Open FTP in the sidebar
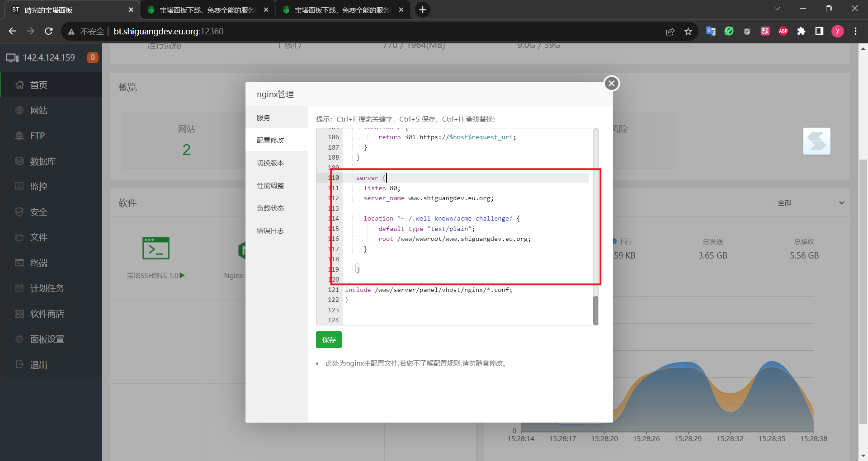Image resolution: width=868 pixels, height=461 pixels. (51, 136)
